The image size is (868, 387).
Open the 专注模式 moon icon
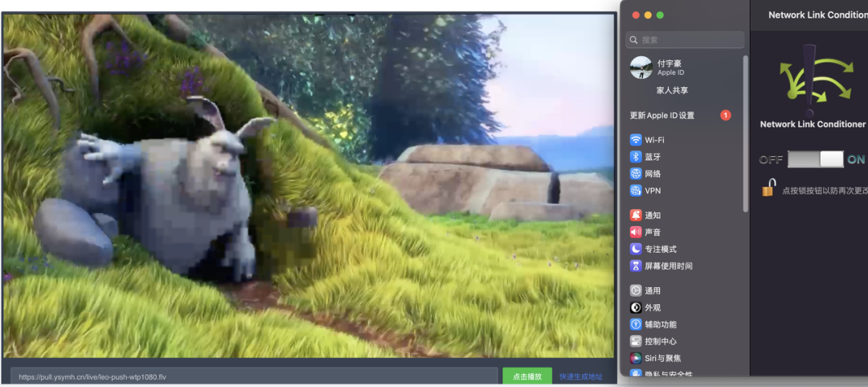(636, 249)
